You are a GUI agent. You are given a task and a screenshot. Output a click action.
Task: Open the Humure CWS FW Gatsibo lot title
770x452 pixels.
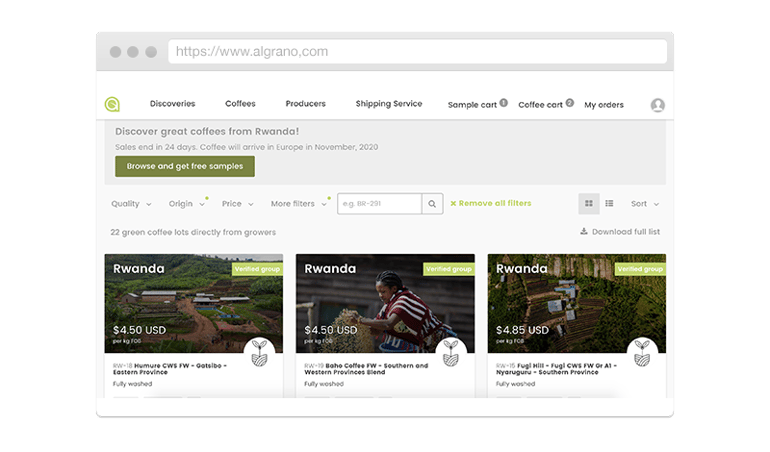169,369
